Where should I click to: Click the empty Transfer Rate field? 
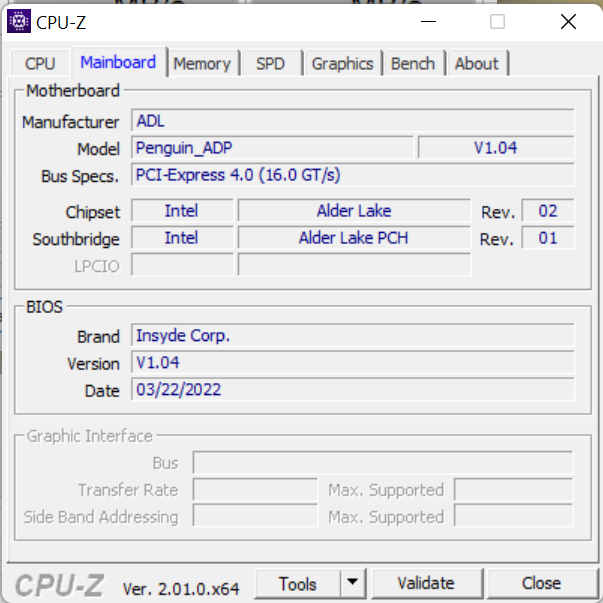[x=255, y=490]
